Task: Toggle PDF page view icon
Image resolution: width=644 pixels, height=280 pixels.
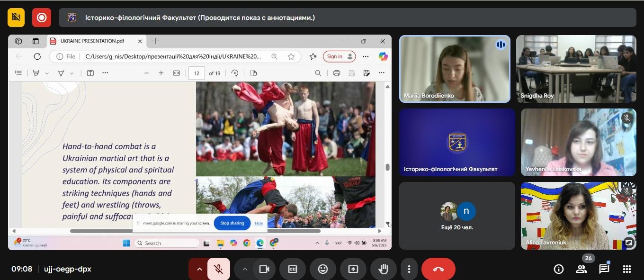Action: (x=253, y=73)
